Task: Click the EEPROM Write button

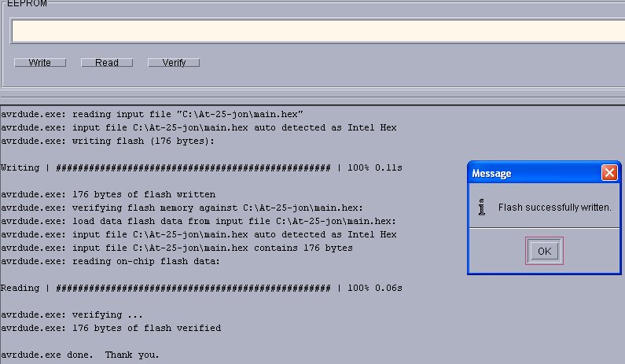Action: 40,63
